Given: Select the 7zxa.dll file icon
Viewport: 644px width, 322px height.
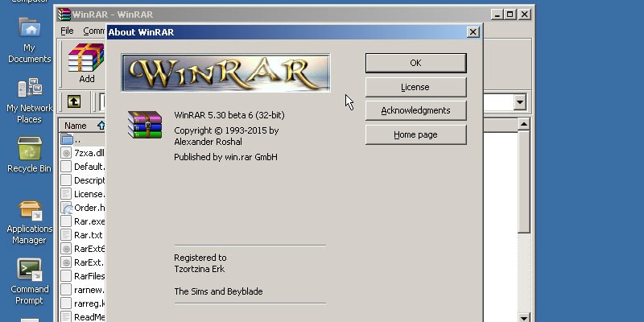Looking at the screenshot, I should click(66, 153).
